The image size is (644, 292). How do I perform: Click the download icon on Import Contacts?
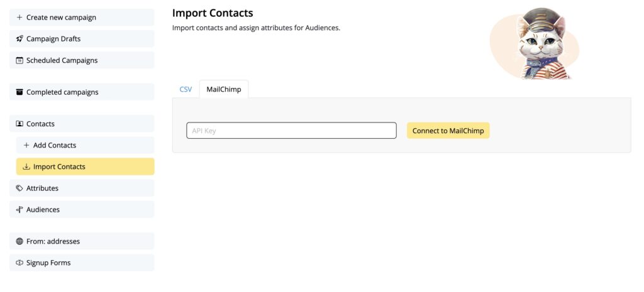click(26, 166)
